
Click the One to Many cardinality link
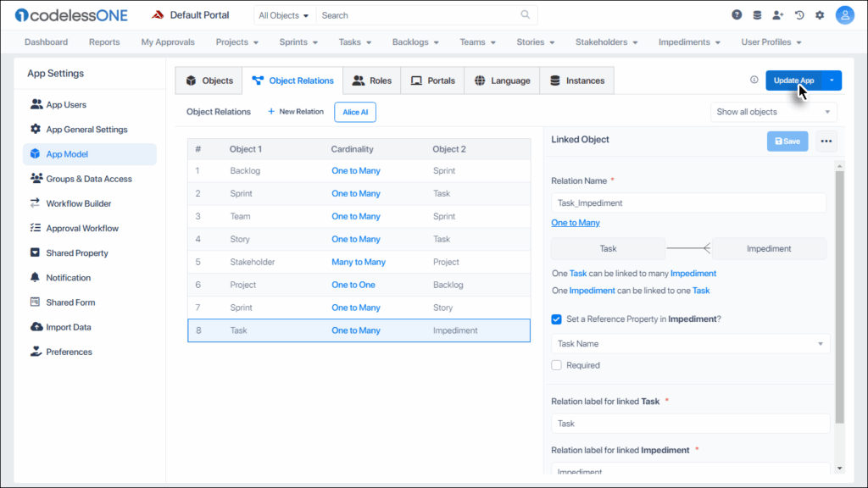point(576,223)
